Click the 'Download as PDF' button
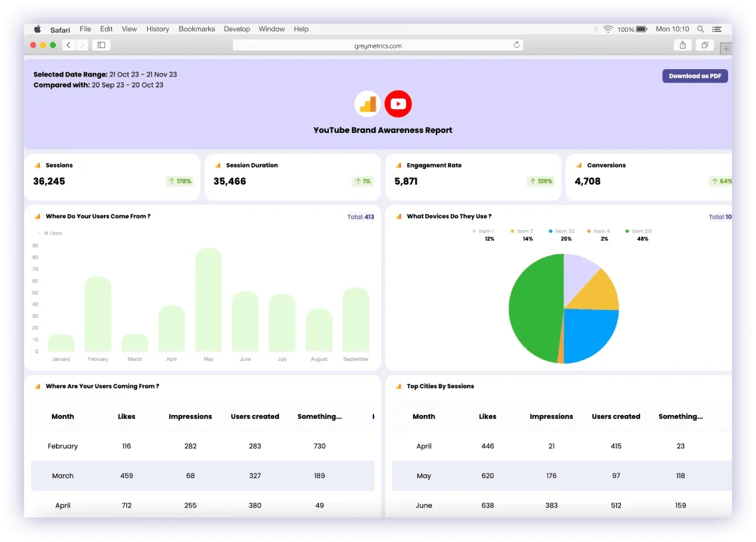The width and height of the screenshot is (756, 542). (x=695, y=76)
